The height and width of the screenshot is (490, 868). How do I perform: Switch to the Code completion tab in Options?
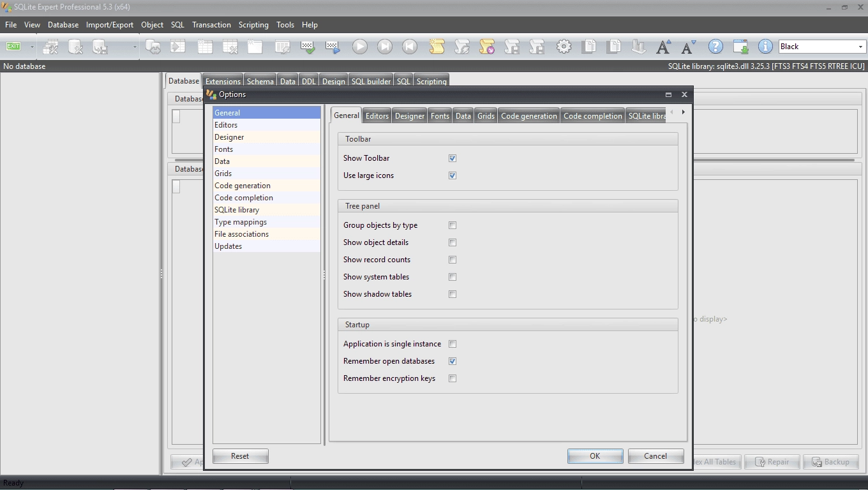click(x=592, y=115)
